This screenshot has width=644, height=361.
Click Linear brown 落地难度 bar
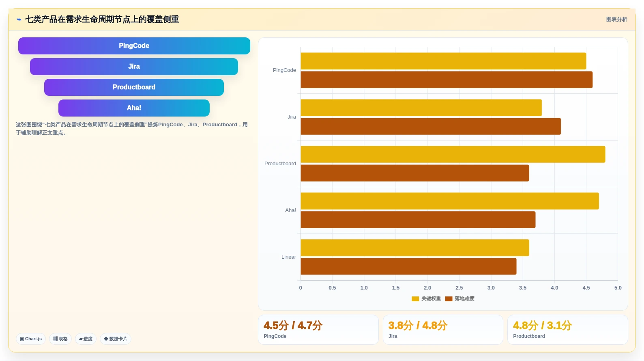tap(408, 266)
